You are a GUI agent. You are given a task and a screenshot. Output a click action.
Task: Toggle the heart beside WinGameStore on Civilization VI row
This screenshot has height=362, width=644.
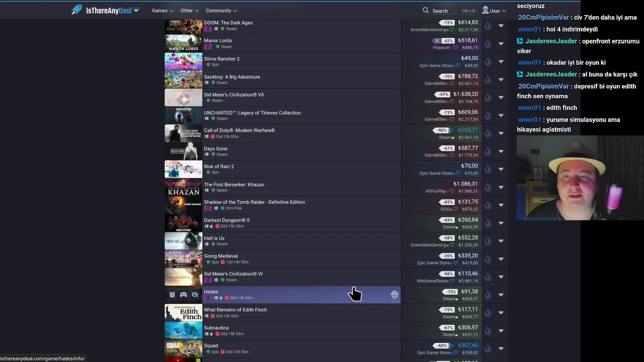[x=452, y=281]
